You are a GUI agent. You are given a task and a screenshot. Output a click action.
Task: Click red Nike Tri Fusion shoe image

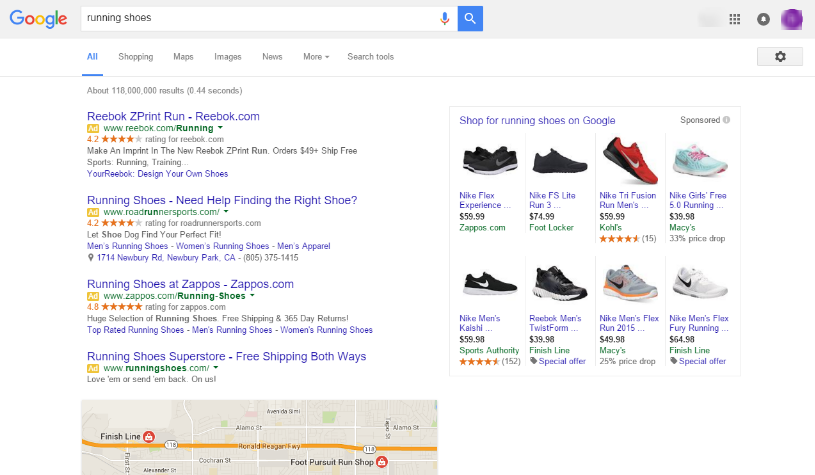(x=629, y=161)
